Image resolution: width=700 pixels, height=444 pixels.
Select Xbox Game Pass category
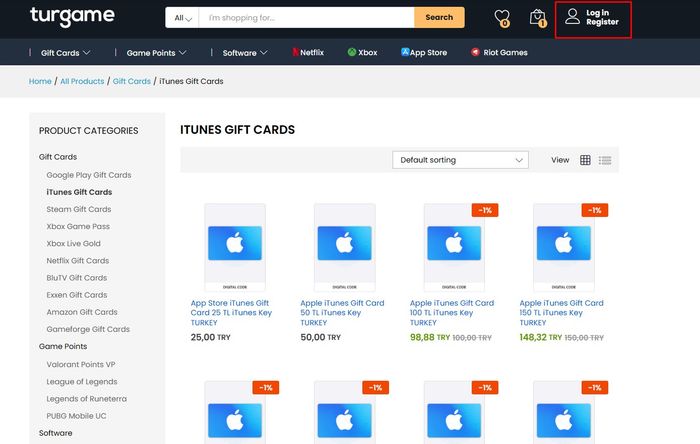click(78, 226)
